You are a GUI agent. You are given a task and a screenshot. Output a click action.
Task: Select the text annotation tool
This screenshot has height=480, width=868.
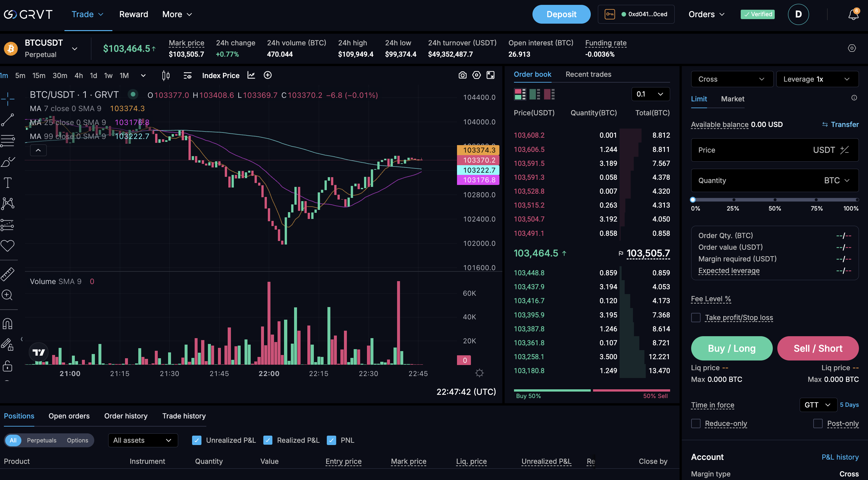[7, 183]
